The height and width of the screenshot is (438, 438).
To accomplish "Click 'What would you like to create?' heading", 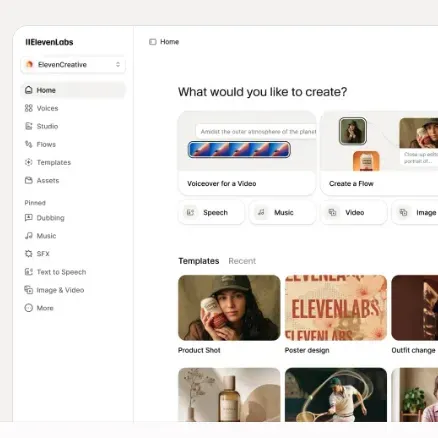I will click(x=262, y=92).
